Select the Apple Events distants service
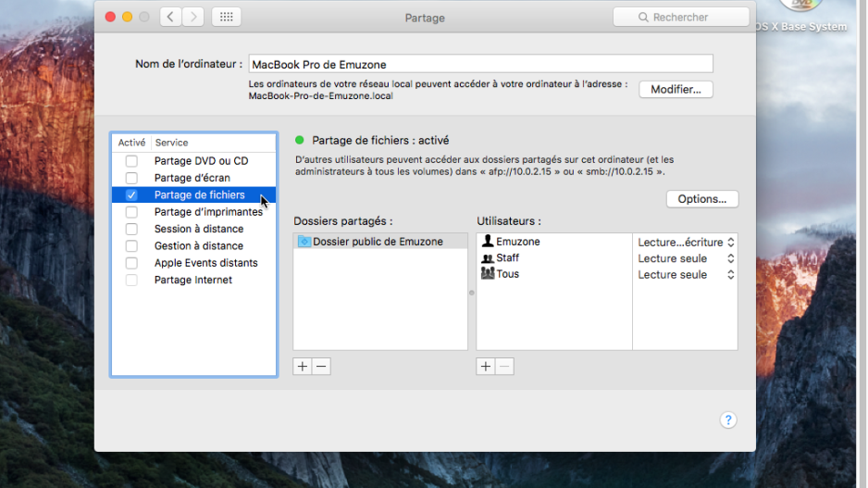This screenshot has width=868, height=488. click(x=206, y=263)
